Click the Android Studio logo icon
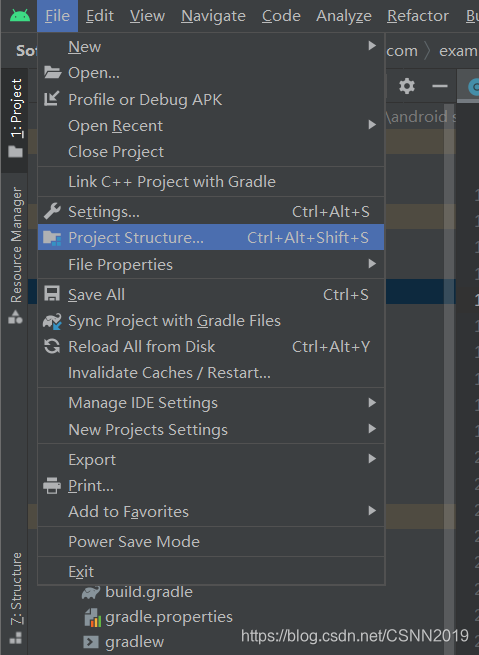479x655 pixels. click(20, 15)
